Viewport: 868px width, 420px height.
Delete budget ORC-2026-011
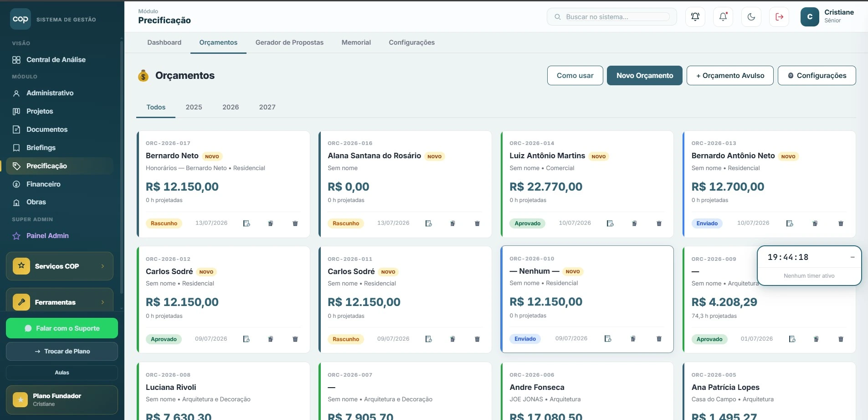[x=477, y=339]
